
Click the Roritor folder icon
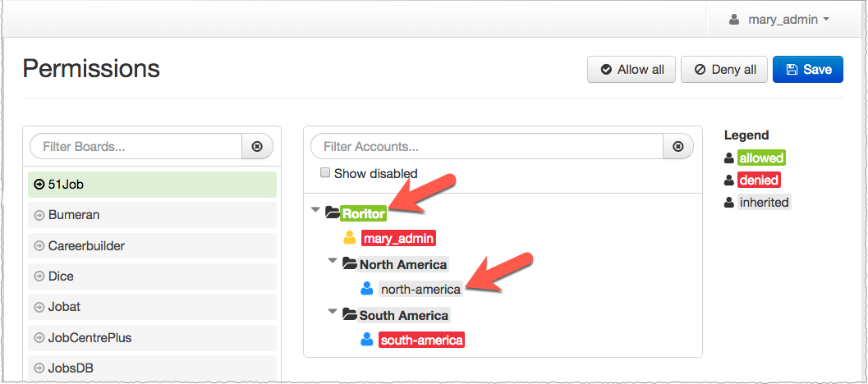pos(333,213)
